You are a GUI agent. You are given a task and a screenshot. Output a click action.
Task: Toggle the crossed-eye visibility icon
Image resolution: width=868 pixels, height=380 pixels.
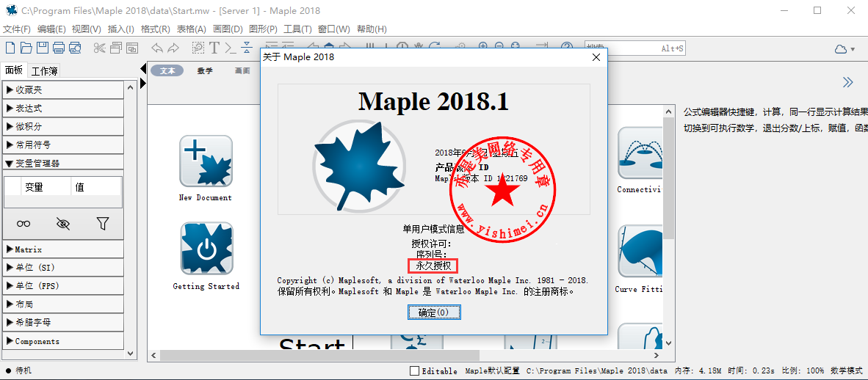(63, 224)
